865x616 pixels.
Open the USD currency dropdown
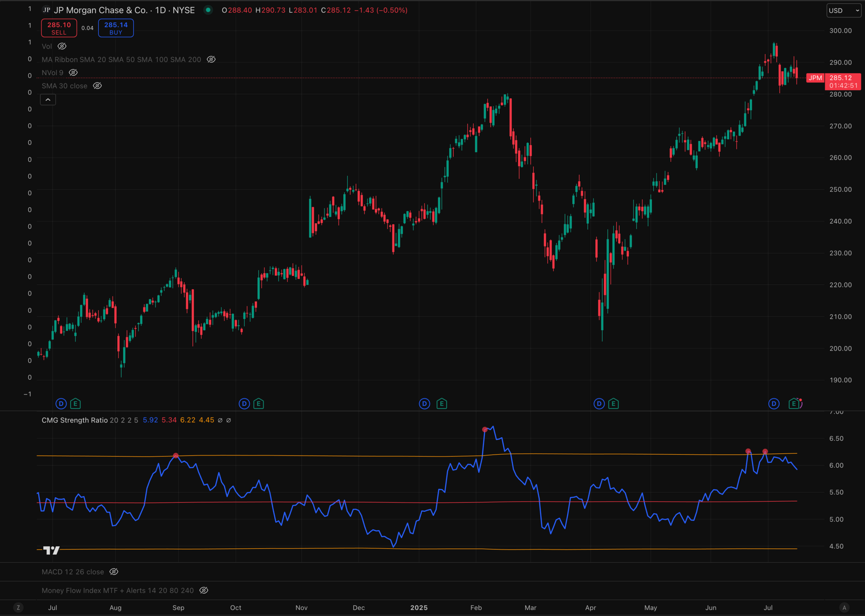[844, 10]
